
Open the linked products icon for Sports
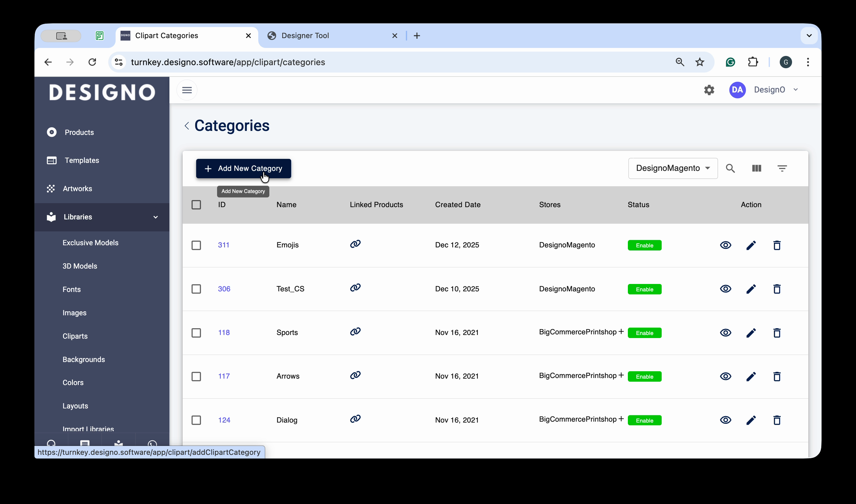(355, 332)
